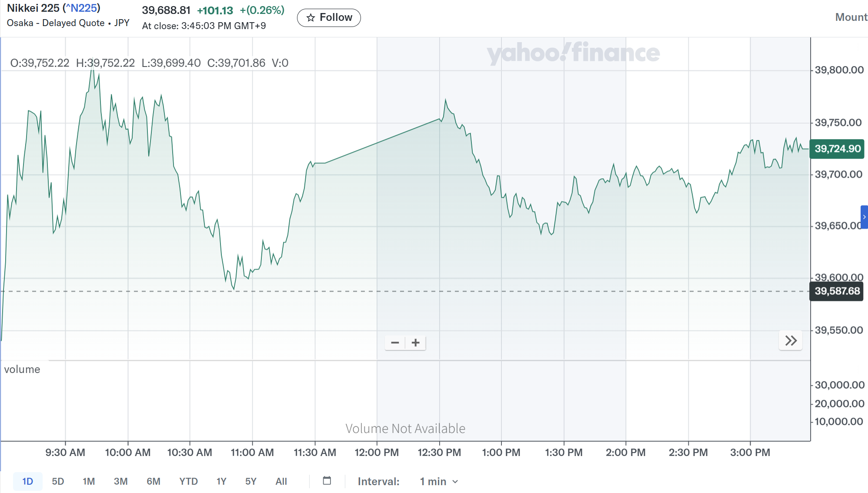This screenshot has width=868, height=493.
Task: Click the Interval: label
Action: 378,481
